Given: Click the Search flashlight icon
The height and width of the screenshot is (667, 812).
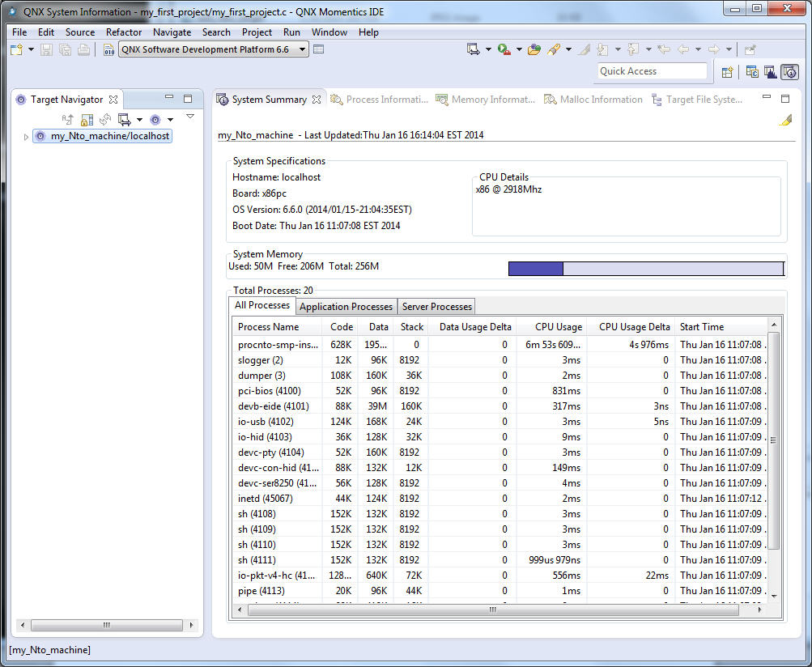Looking at the screenshot, I should pyautogui.click(x=554, y=49).
